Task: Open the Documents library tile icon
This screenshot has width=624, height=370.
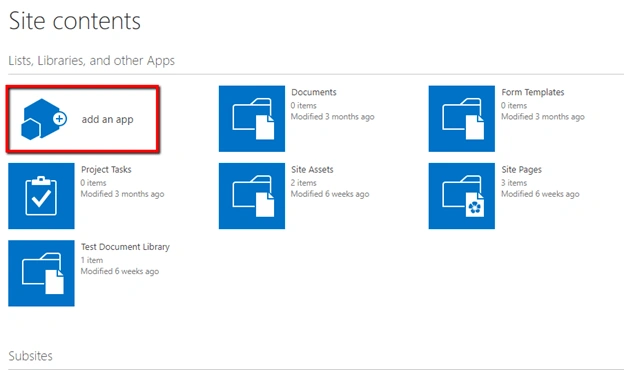Action: pyautogui.click(x=252, y=119)
